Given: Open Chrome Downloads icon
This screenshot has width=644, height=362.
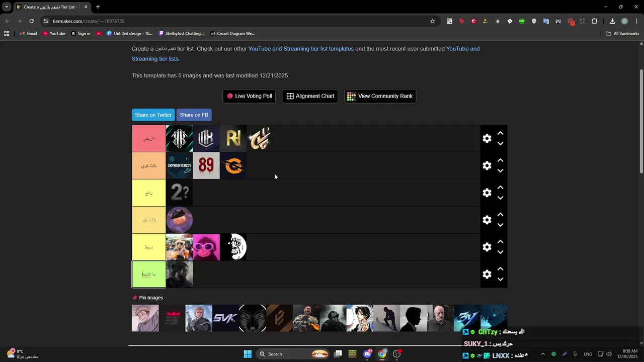Looking at the screenshot, I should click(x=612, y=21).
